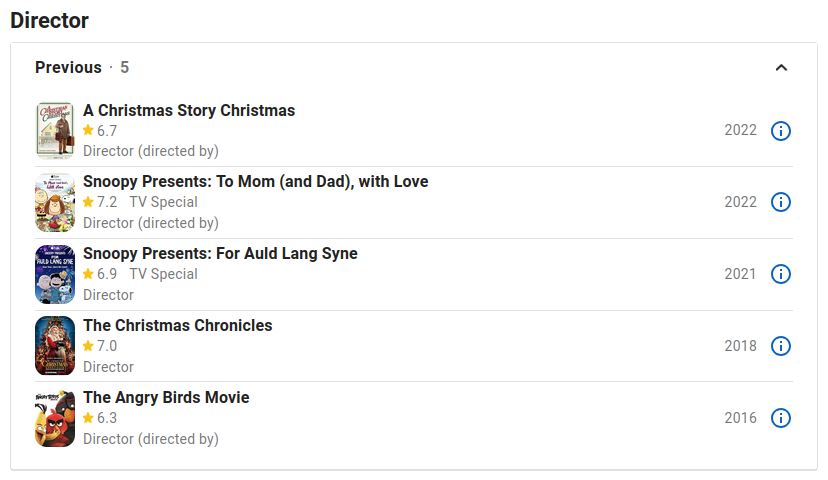Screen dimensions: 828x480
Task: Open info icon for To Mom (and Dad), with Love
Action: pyautogui.click(x=780, y=202)
